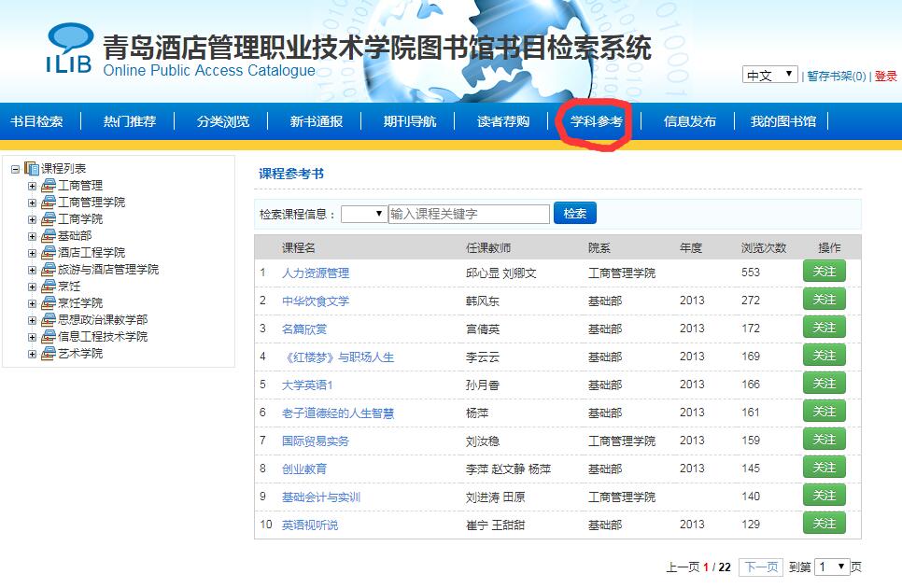This screenshot has width=902, height=588.
Task: Expand the 酒店工程学院 tree node
Action: click(32, 253)
